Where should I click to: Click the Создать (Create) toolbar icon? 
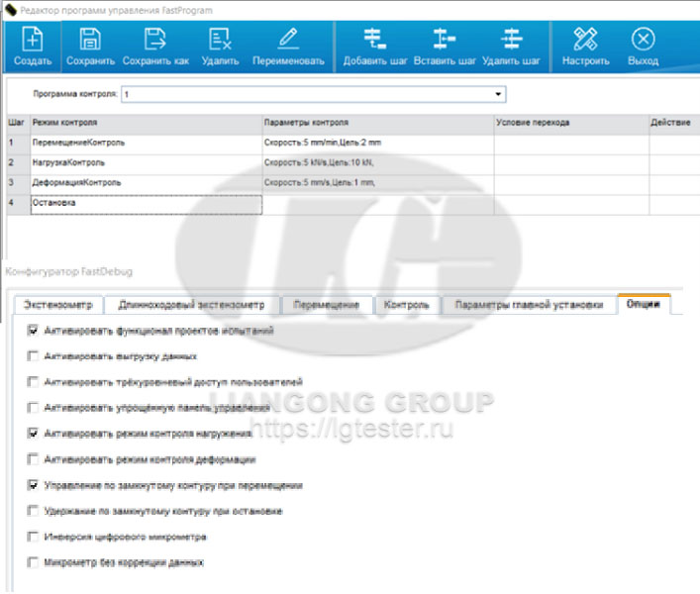tap(33, 41)
